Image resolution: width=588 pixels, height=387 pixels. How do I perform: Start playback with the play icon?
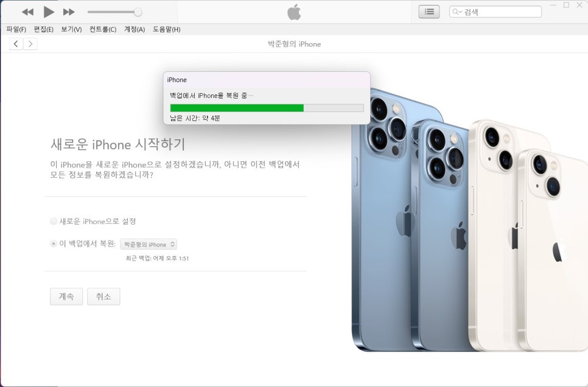click(48, 12)
